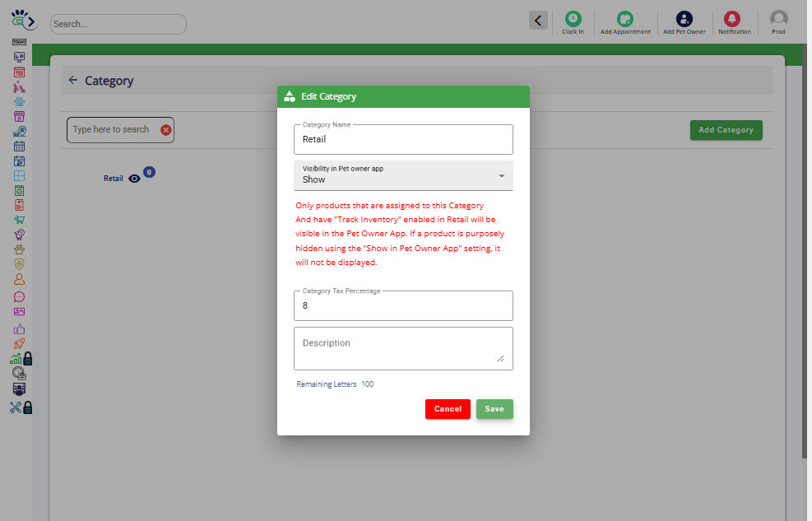Toggle the Retail category eye icon

(x=134, y=179)
